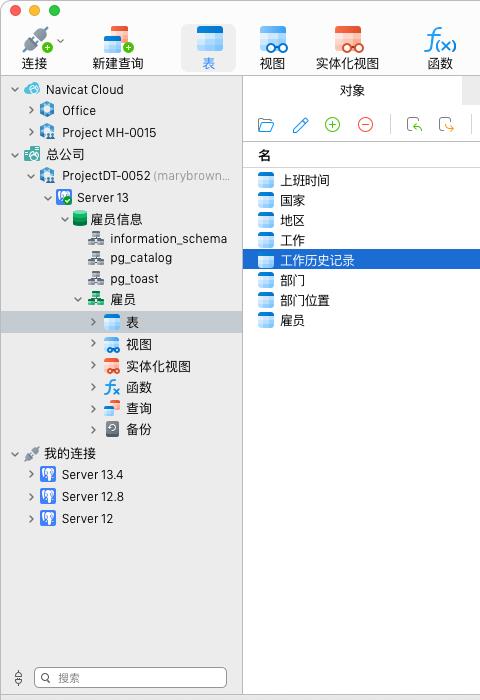Click the Navicat Cloud icon

32,89
